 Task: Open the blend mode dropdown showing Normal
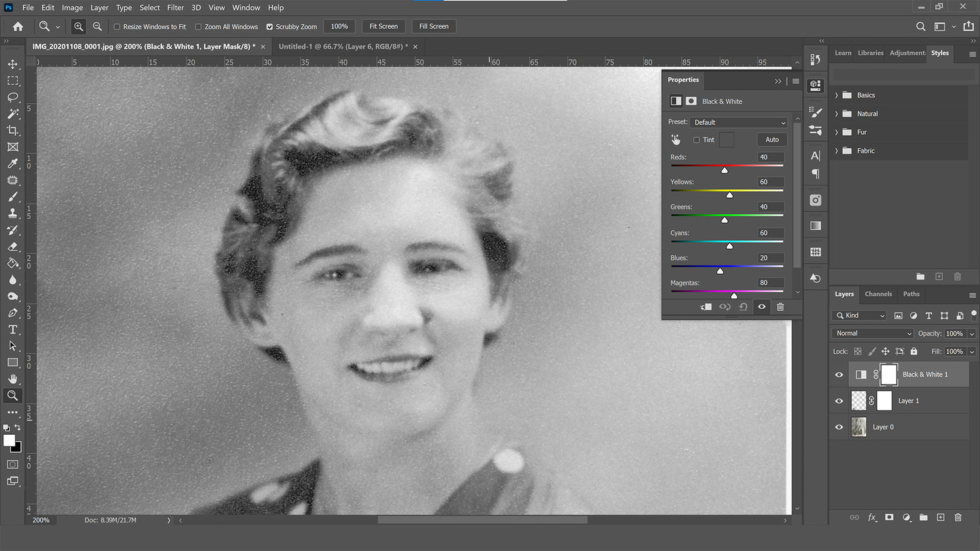click(x=872, y=333)
